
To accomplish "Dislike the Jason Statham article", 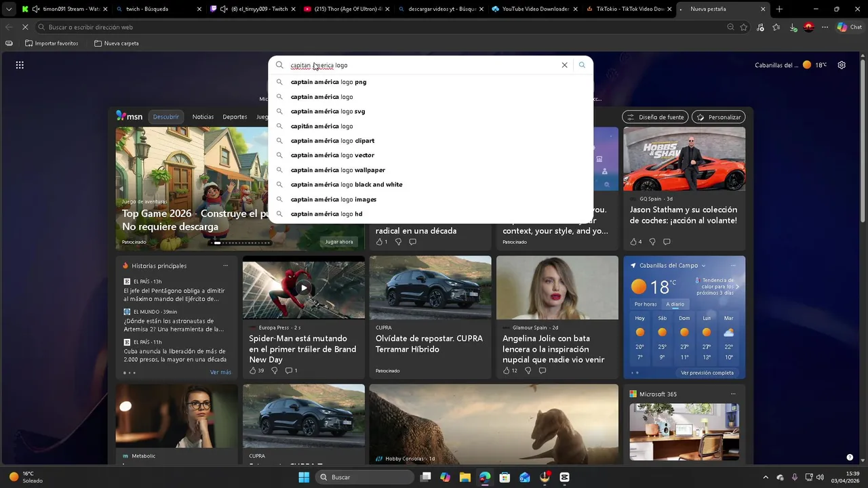I will pos(652,242).
